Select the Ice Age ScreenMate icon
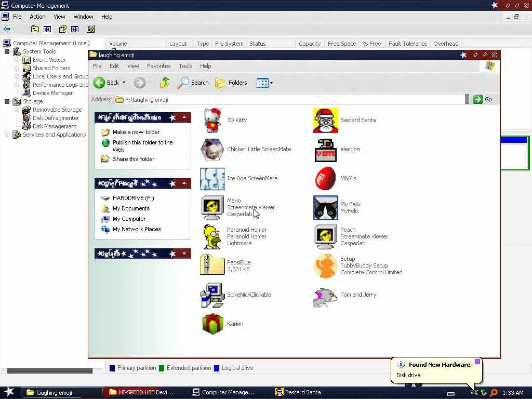The image size is (532, 399). point(212,179)
